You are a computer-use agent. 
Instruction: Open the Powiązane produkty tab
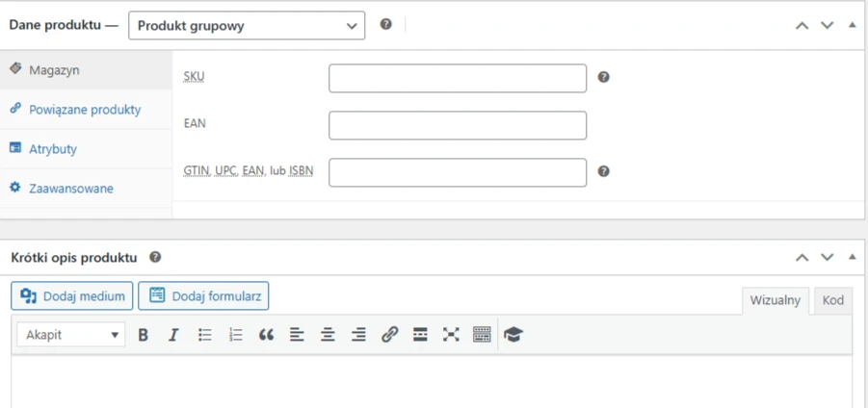point(85,110)
